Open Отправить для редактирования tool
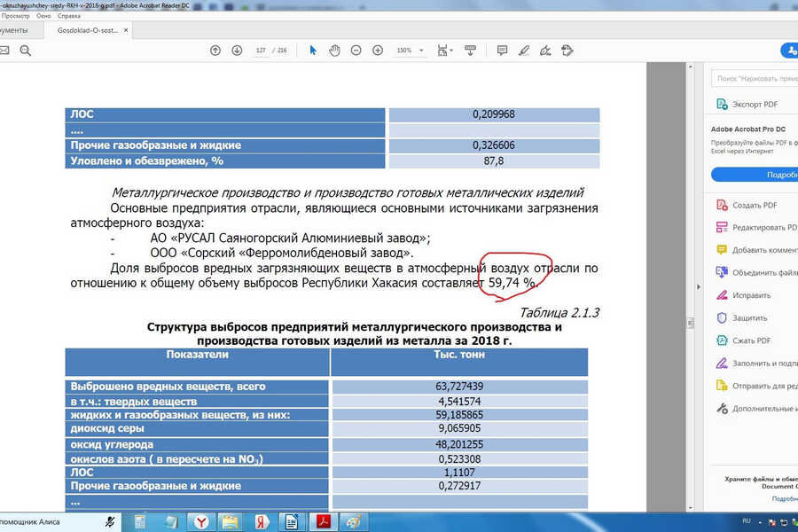This screenshot has height=532, width=798. (x=757, y=386)
